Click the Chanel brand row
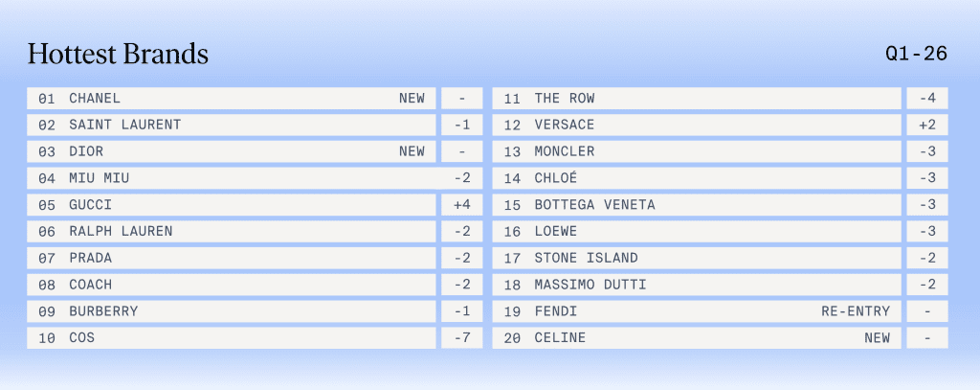Viewport: 980px width, 390px height. 231,98
